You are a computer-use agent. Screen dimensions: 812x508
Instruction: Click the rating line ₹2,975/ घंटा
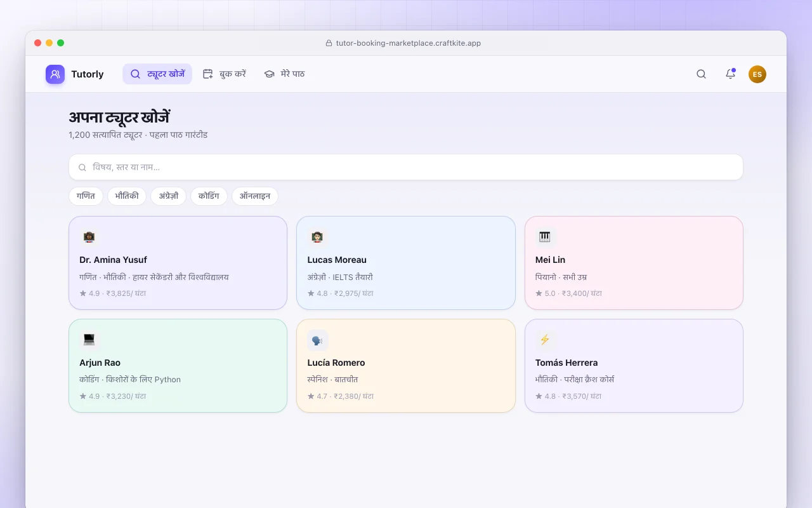click(x=341, y=293)
